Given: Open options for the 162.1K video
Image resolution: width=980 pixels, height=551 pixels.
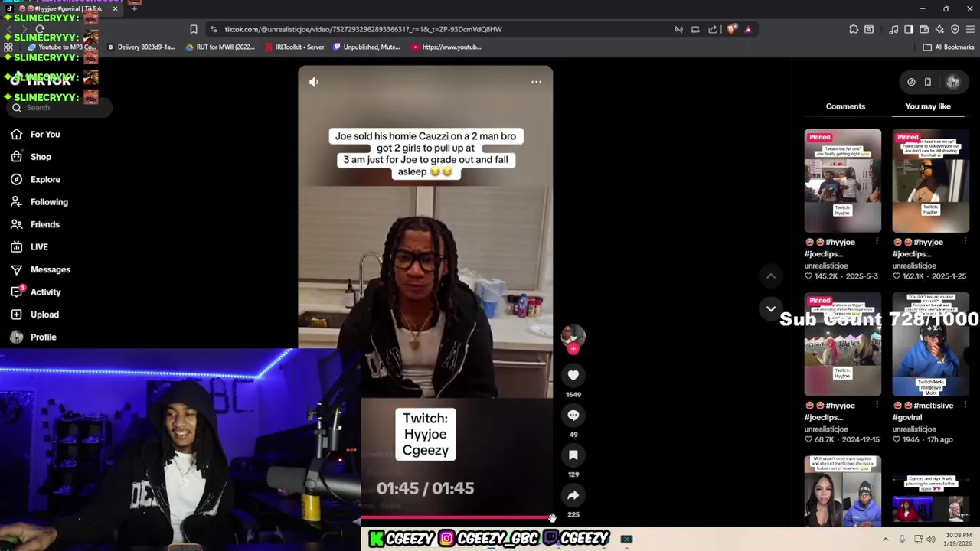Looking at the screenshot, I should 965,242.
